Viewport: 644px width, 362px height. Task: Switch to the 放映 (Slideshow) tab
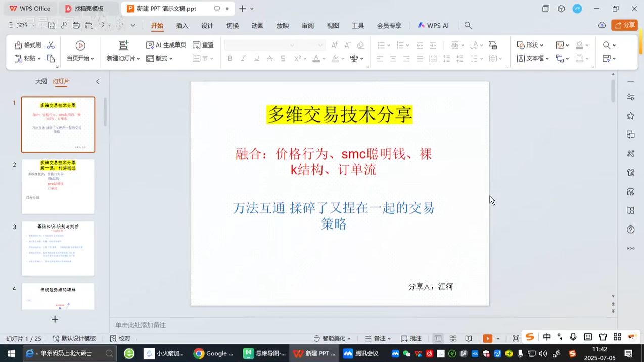[x=283, y=26]
